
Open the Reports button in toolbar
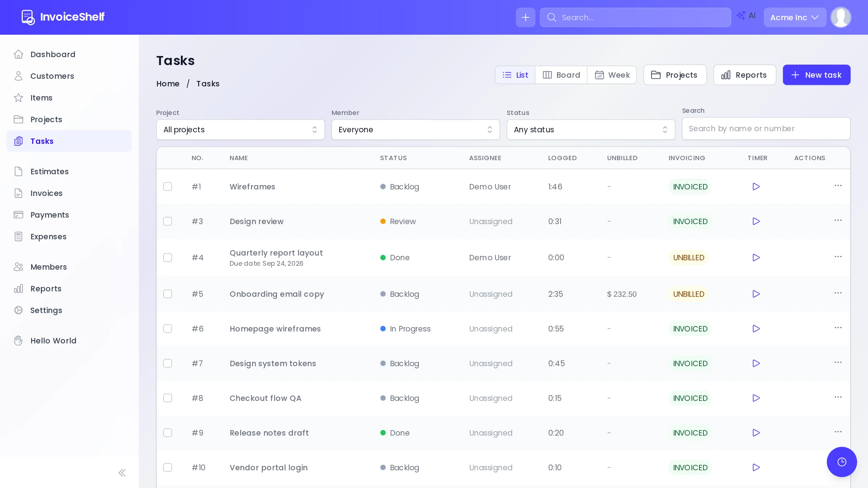(x=745, y=75)
